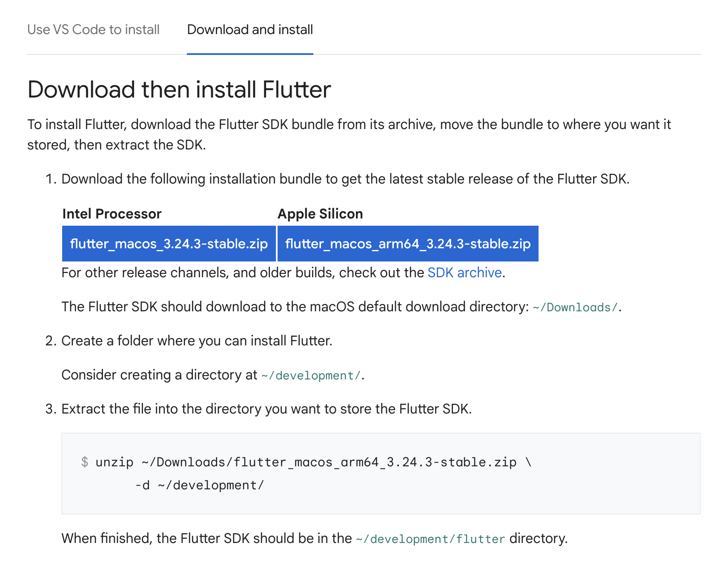728x563 pixels.
Task: Click the "Download then install Flutter" heading
Action: [x=179, y=90]
